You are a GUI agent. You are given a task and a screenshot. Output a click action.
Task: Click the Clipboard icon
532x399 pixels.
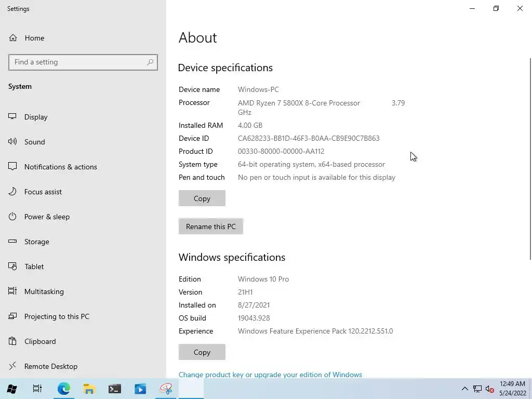coord(12,341)
